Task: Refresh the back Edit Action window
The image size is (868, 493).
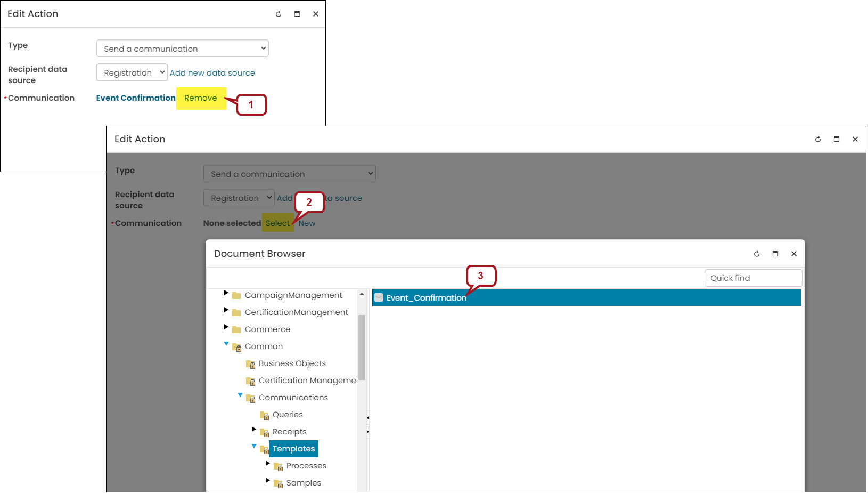Action: pos(279,14)
